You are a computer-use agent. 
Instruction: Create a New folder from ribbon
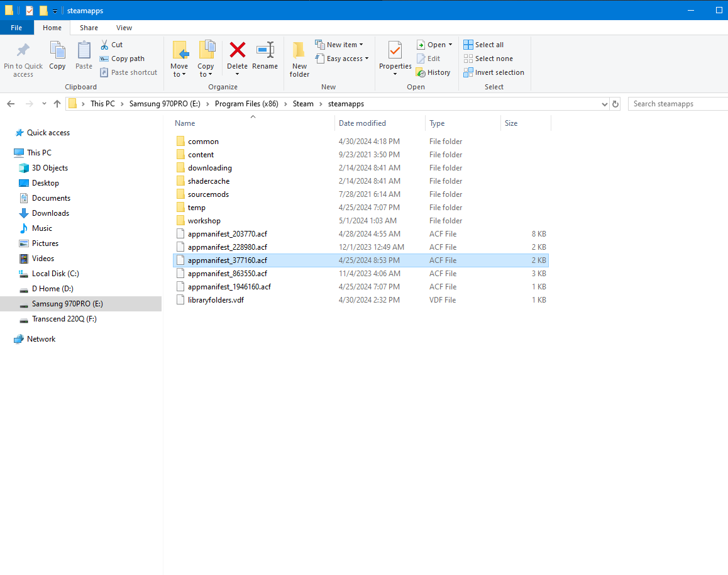[299, 58]
